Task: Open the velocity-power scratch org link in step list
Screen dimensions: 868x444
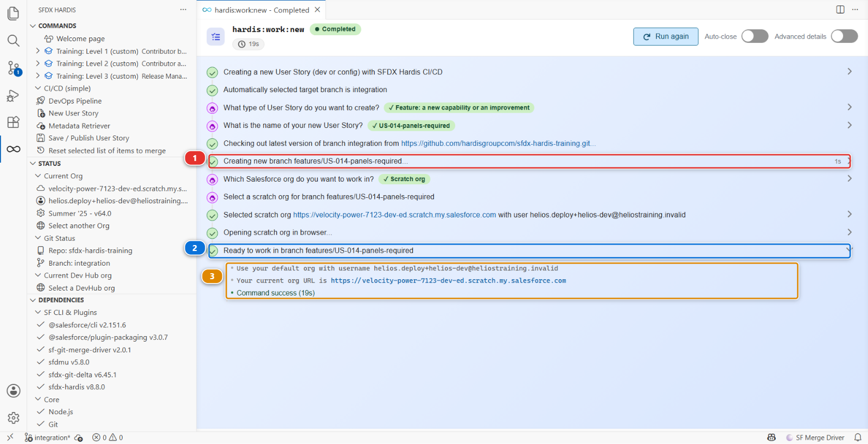Action: [x=394, y=215]
